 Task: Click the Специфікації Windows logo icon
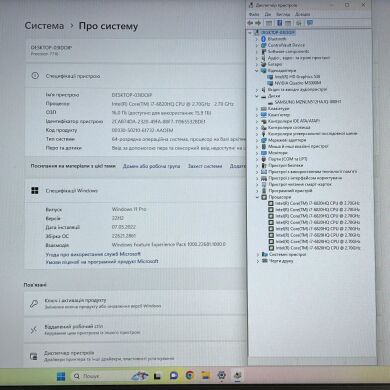35,191
